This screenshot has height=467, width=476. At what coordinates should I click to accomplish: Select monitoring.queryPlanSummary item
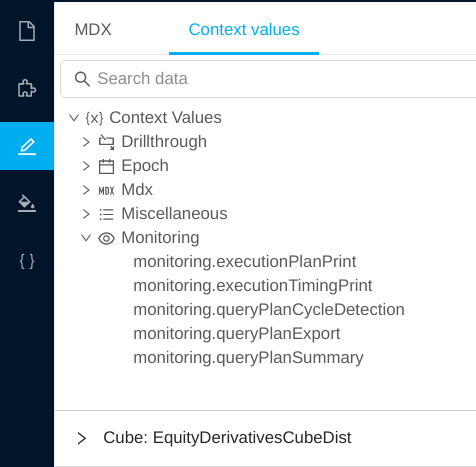click(x=248, y=358)
